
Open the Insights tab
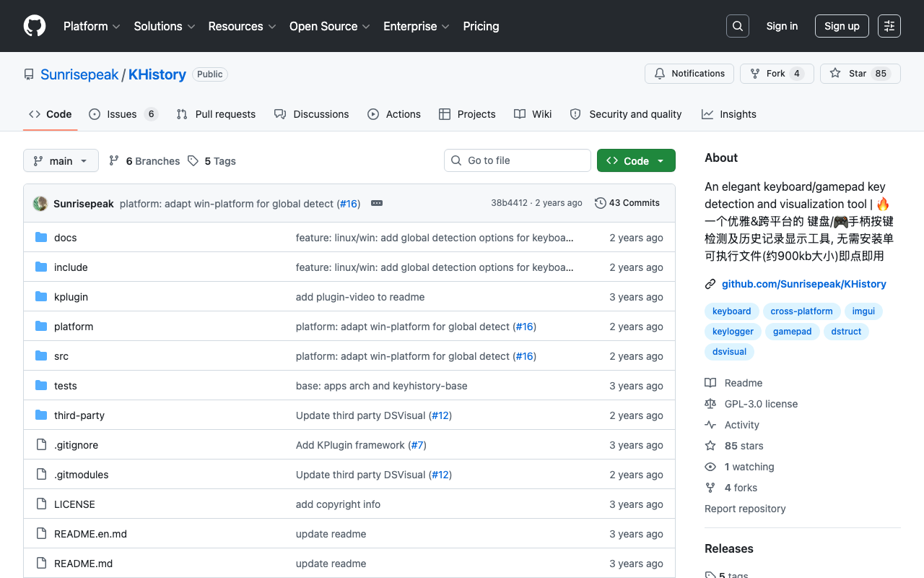(x=729, y=114)
